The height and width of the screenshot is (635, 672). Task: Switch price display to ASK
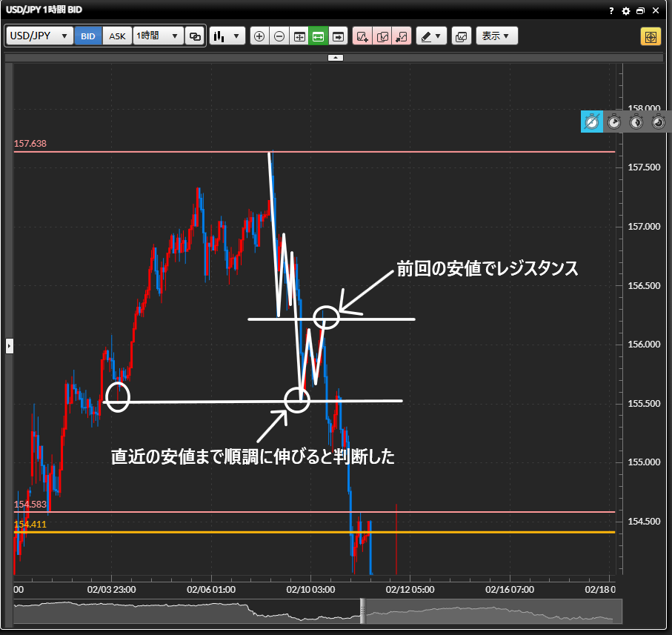point(117,36)
